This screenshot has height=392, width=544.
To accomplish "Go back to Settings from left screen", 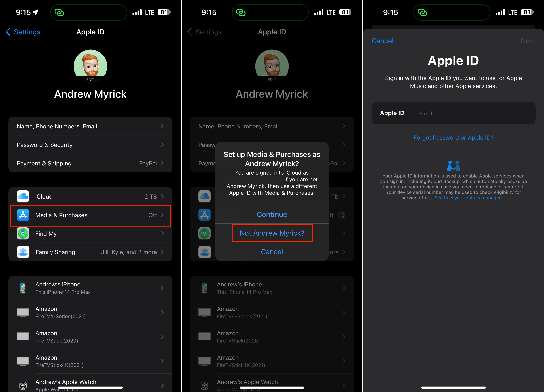I will point(23,32).
